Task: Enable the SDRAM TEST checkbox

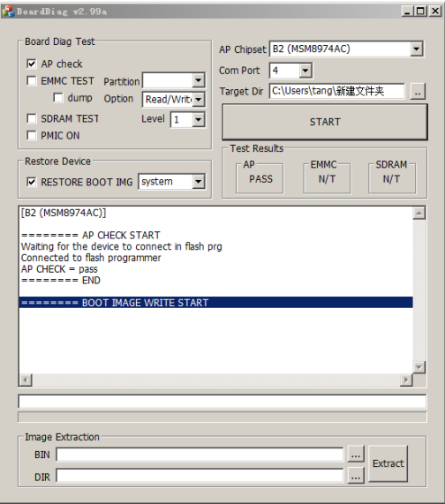Action: click(x=32, y=118)
